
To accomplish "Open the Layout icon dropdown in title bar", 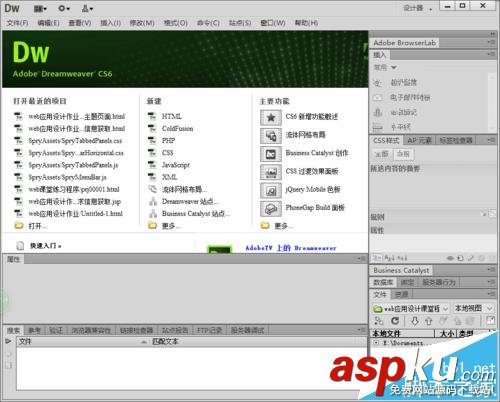I will [40, 9].
